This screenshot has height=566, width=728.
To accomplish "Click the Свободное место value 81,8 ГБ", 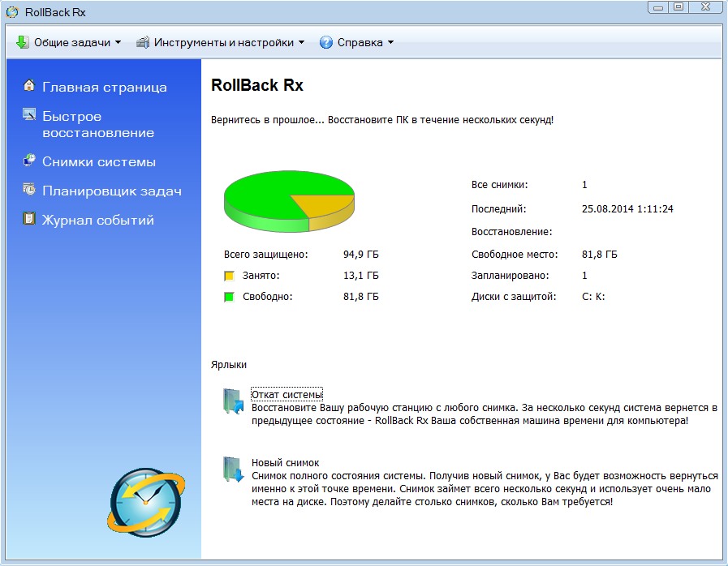I will (x=600, y=255).
